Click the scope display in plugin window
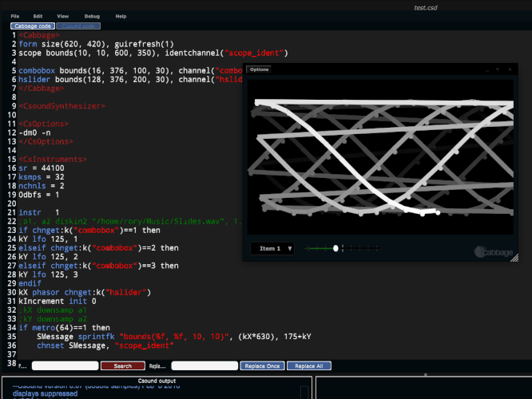 [x=380, y=156]
